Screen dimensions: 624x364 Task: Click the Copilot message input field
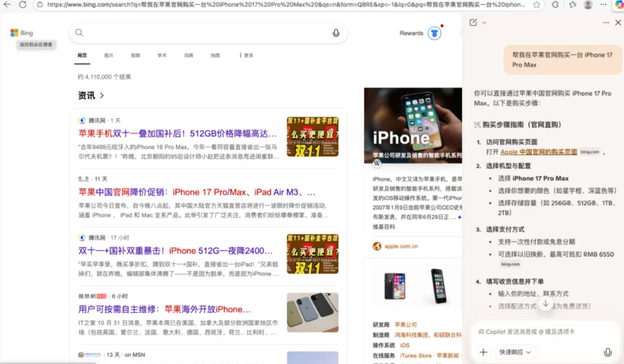[x=535, y=331]
